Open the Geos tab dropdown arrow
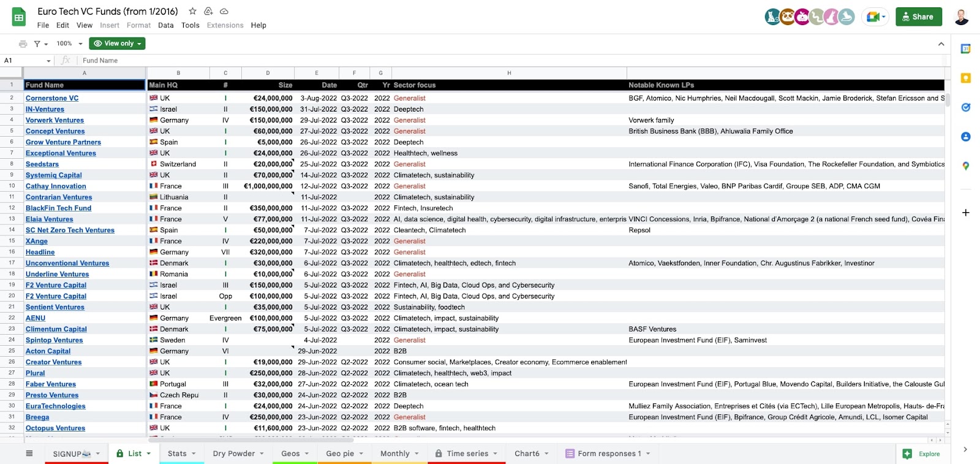This screenshot has height=464, width=980. (307, 454)
